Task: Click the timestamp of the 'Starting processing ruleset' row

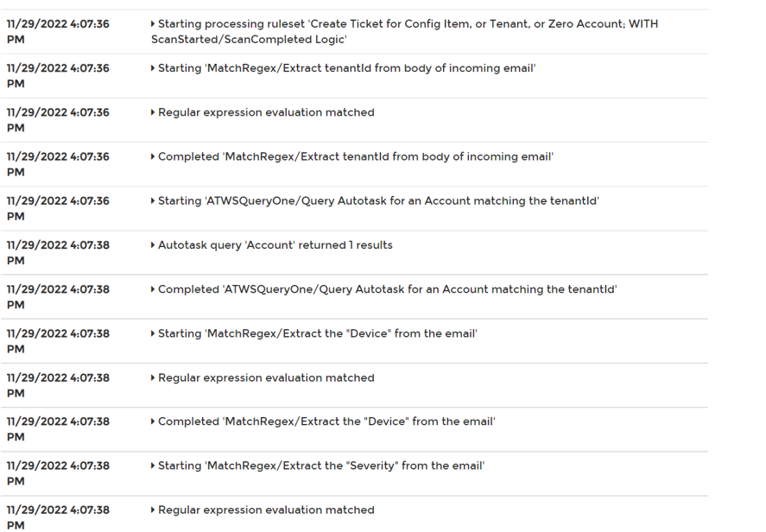Action: [x=58, y=31]
